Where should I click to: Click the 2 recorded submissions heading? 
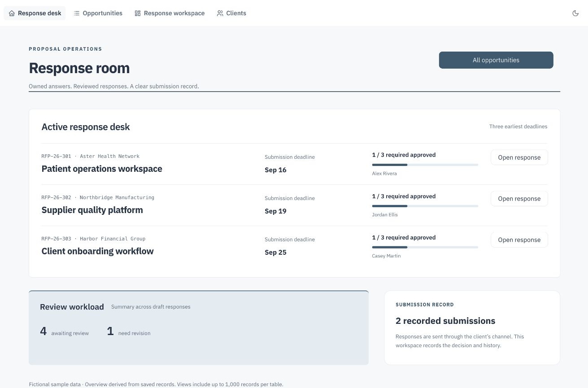click(x=445, y=321)
